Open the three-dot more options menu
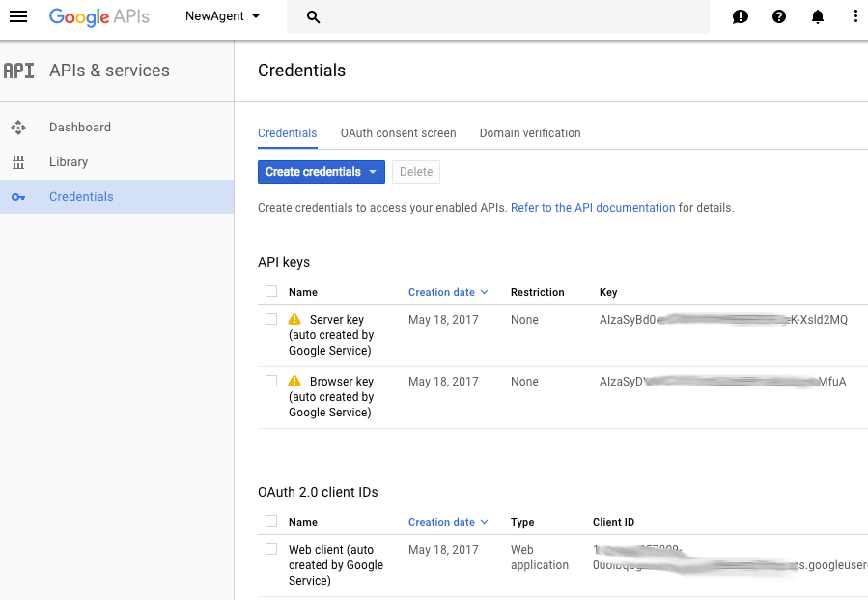Screen dimensions: 868x600 [855, 16]
